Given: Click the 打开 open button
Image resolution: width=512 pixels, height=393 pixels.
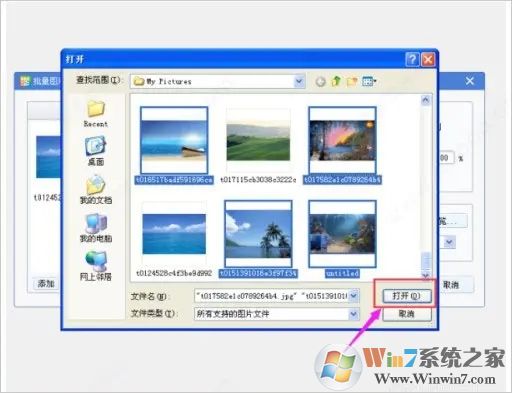Looking at the screenshot, I should pos(407,296).
